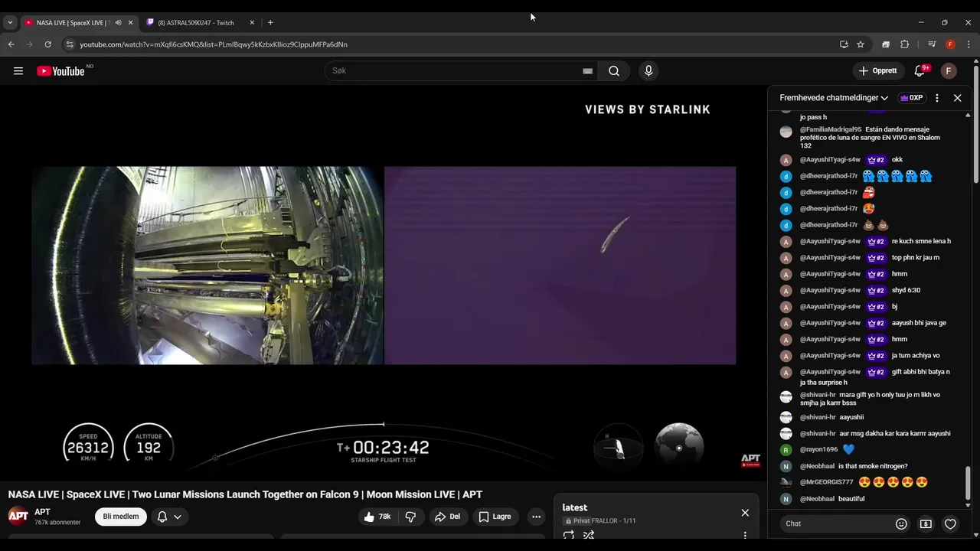
Task: Open a new browser tab
Action: 270,22
